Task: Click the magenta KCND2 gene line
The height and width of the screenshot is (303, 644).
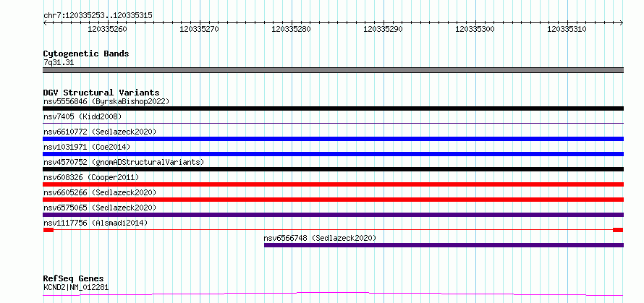Action: pos(333,294)
